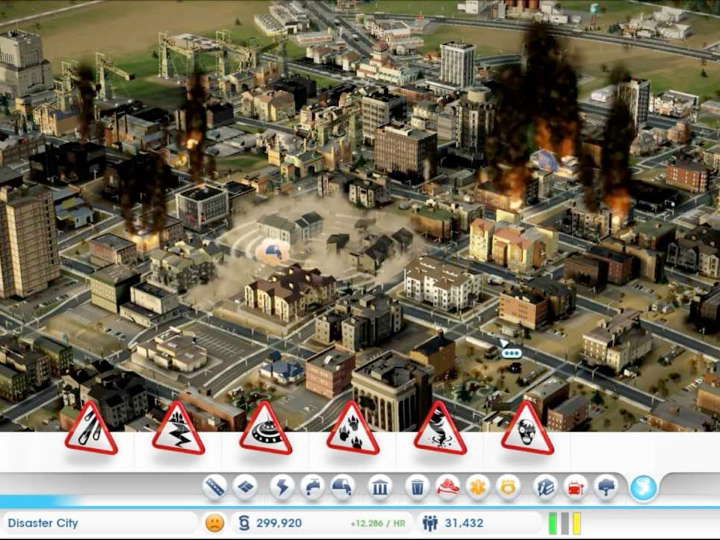
Task: Open the Mass Transit menu (red bus)
Action: pos(576,487)
